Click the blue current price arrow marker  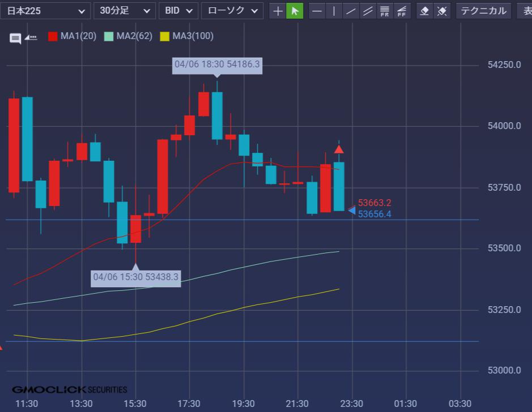point(352,211)
